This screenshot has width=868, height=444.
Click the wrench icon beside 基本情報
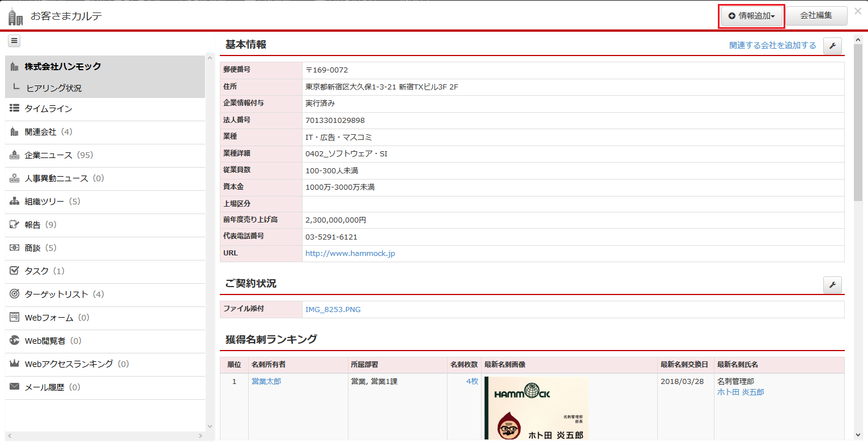(x=832, y=46)
